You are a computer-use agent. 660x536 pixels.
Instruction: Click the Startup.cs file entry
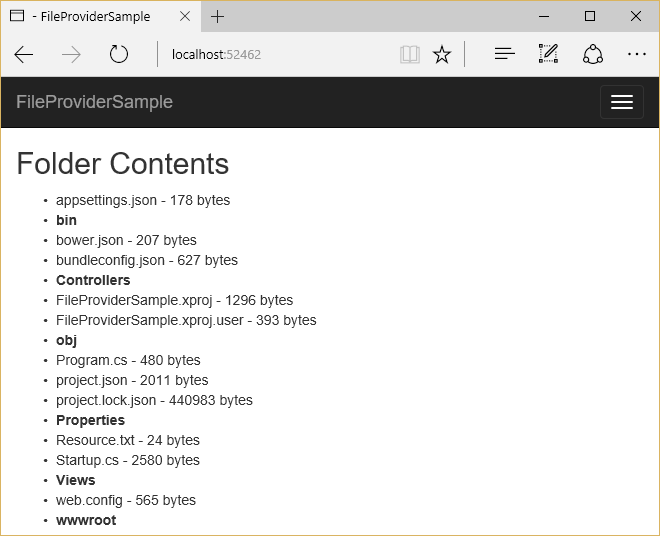tap(128, 460)
